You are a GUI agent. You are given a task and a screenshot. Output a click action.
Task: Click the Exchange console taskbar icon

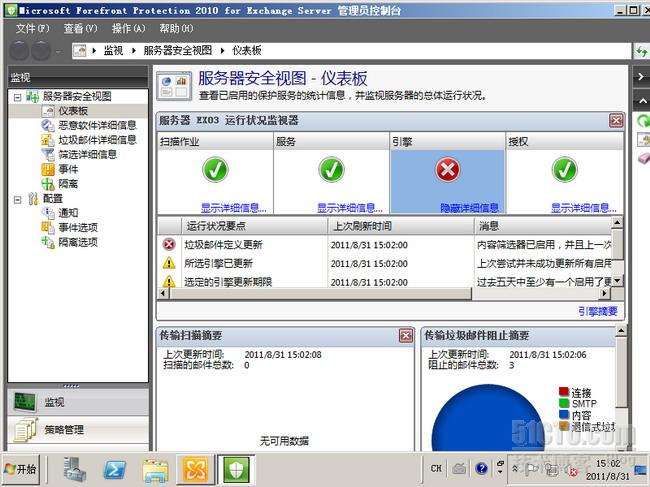pyautogui.click(x=195, y=469)
